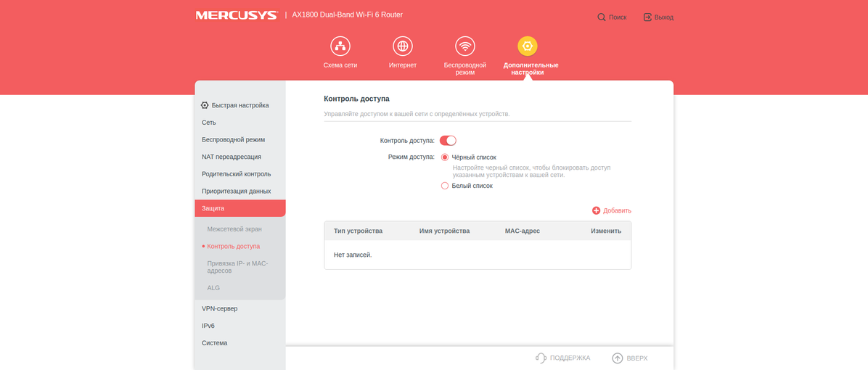The image size is (868, 370).
Task: Click the plus icon next to Добавить
Action: (x=596, y=210)
